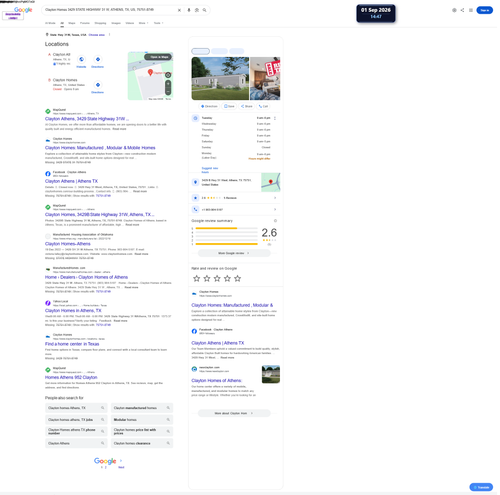Click the map recenter location icon
Screen dimensions: 500x495
click(168, 75)
